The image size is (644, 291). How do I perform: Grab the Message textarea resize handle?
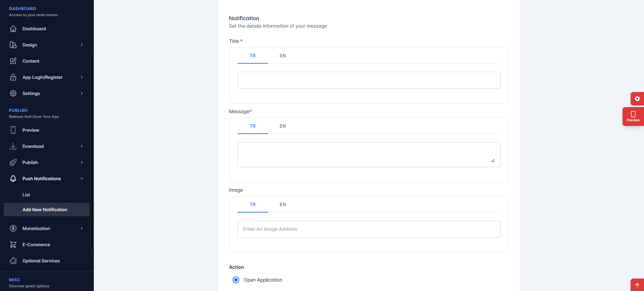point(493,161)
